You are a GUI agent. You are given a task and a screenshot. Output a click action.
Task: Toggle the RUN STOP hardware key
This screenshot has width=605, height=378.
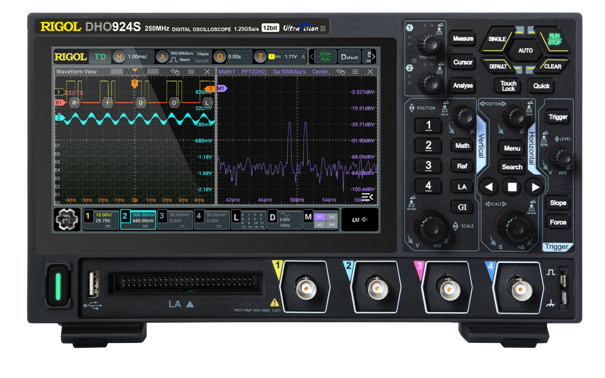(x=554, y=39)
